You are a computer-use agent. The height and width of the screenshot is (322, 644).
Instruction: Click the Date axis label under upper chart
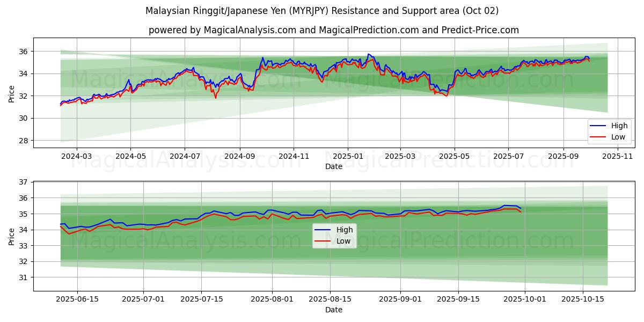tap(333, 166)
